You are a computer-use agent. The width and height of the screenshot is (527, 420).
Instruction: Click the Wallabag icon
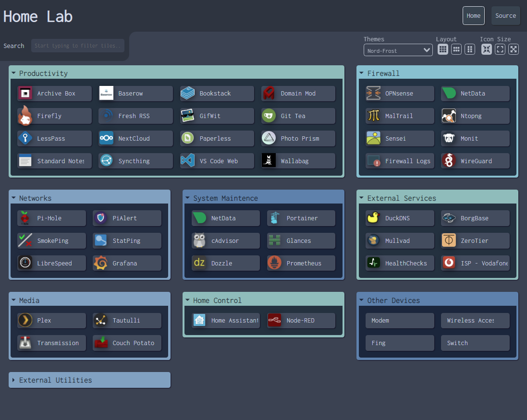coord(269,161)
